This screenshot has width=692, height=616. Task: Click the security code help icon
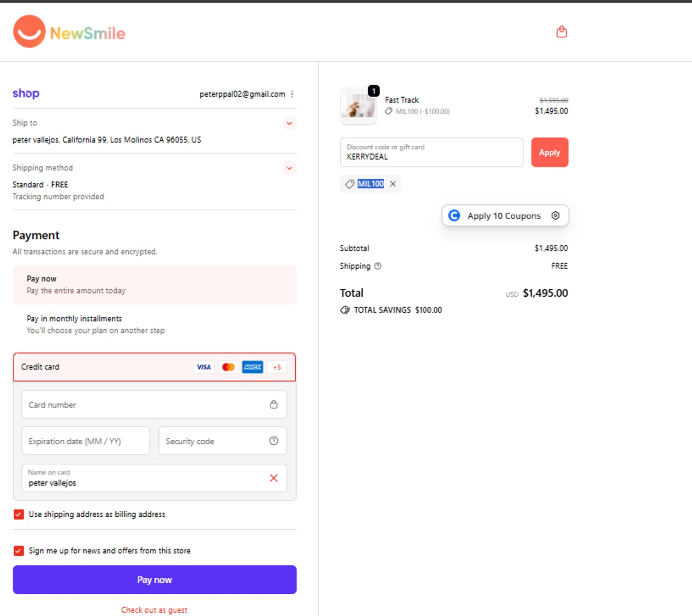coord(274,441)
